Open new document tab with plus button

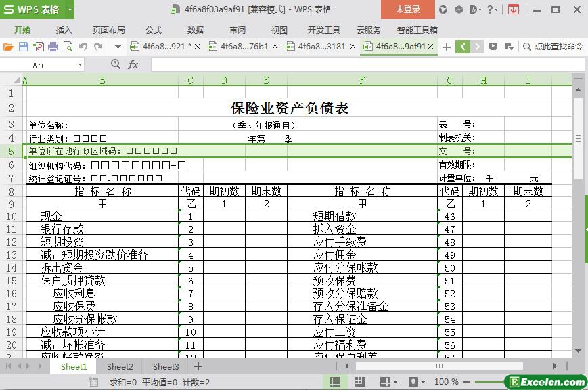point(447,47)
